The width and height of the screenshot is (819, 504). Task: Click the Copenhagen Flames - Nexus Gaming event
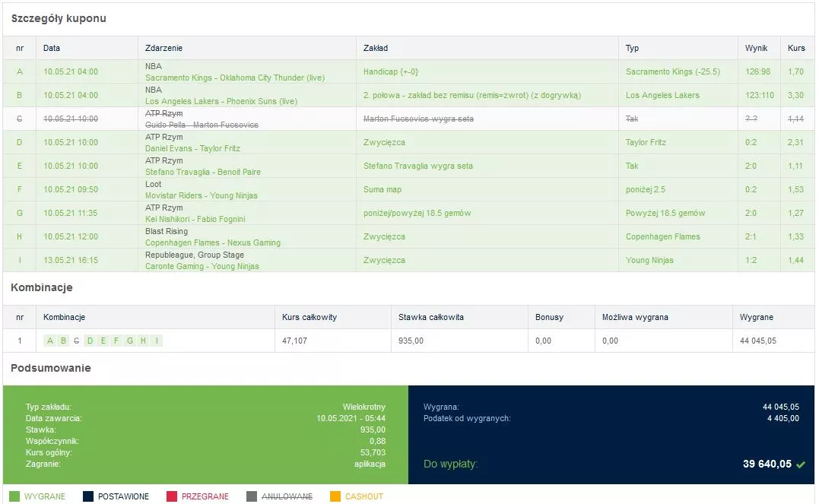click(212, 242)
